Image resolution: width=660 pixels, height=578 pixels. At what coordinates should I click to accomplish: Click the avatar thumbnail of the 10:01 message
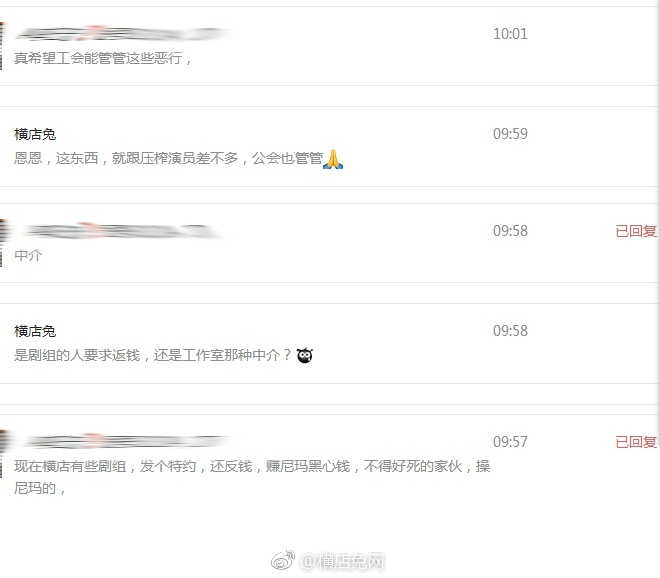click(x=1, y=45)
